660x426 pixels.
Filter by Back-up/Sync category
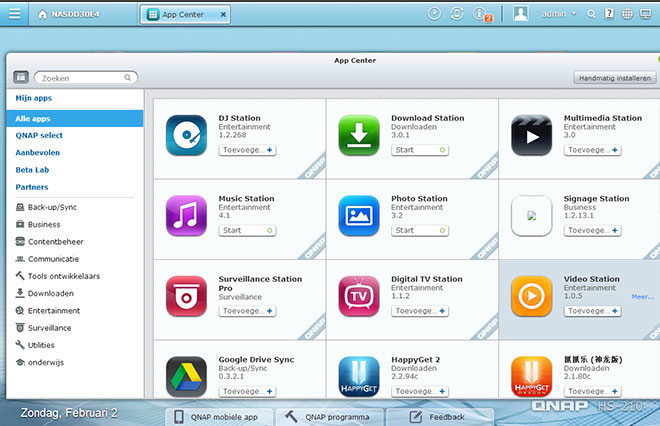(x=46, y=207)
